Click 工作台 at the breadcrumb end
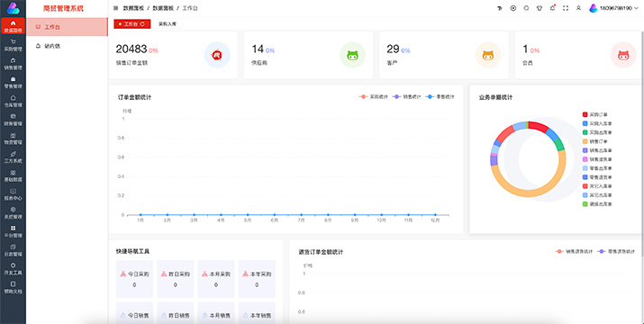The height and width of the screenshot is (324, 644). coord(190,8)
